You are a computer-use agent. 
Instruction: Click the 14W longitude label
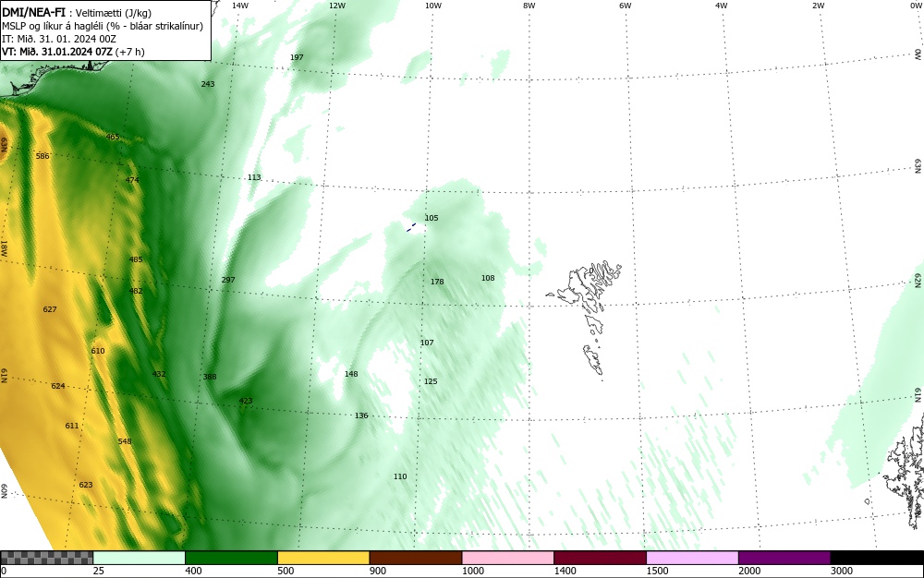tap(240, 6)
